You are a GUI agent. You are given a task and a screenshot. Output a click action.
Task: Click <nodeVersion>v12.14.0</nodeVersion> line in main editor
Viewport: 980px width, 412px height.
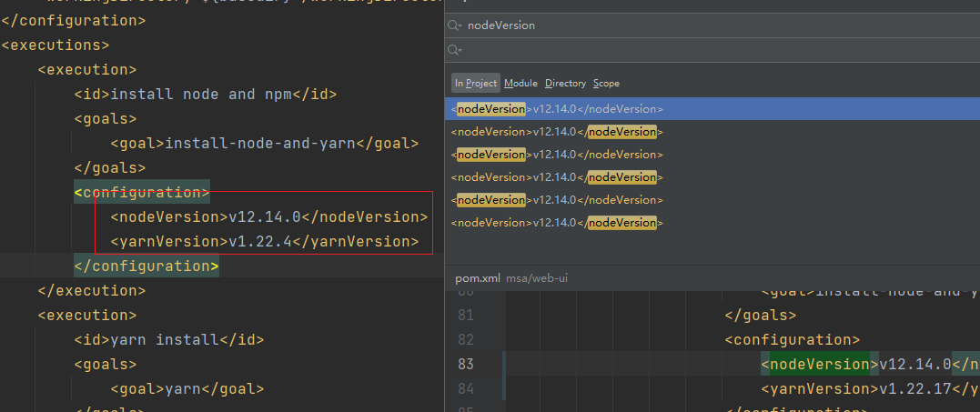click(x=269, y=216)
